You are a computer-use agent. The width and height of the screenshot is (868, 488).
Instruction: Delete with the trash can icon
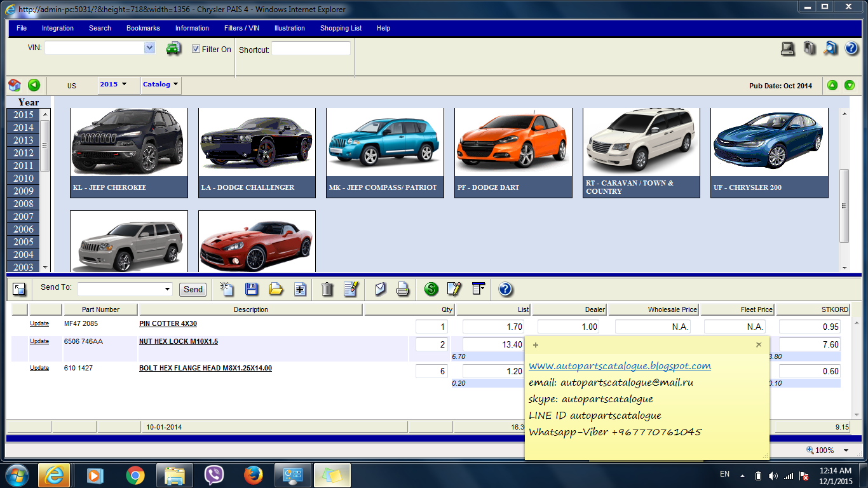327,289
